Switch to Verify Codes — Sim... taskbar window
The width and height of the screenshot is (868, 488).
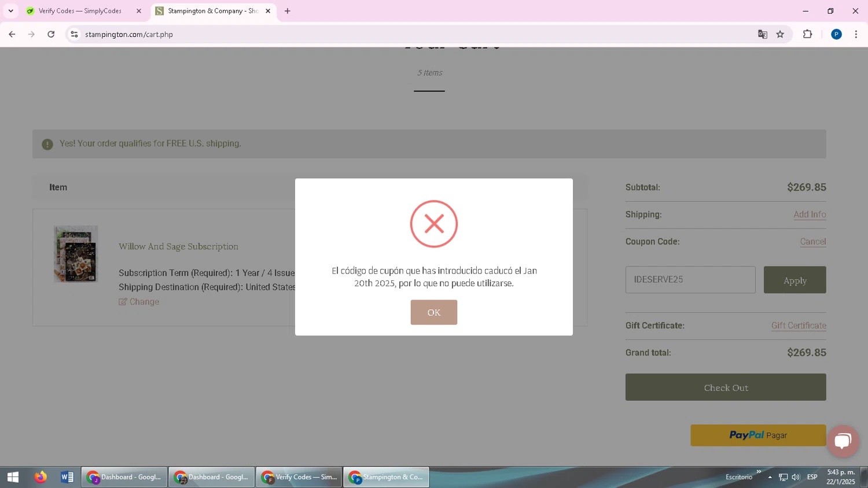click(x=299, y=477)
